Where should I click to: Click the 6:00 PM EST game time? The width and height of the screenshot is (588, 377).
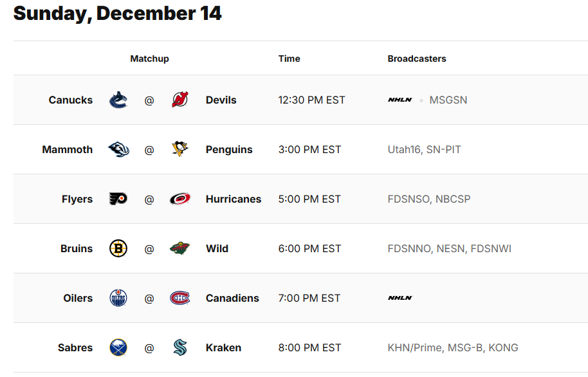[309, 248]
